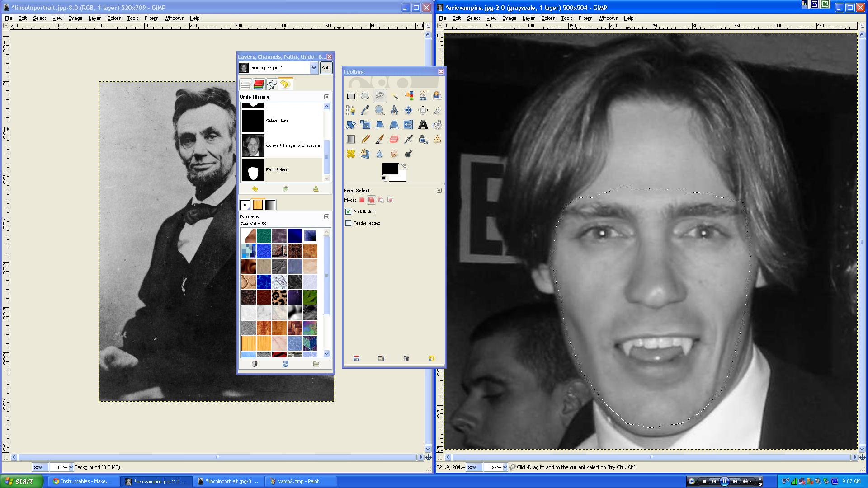Pick the Heal bandage tool
Viewport: 868px width, 488px height.
(x=351, y=154)
